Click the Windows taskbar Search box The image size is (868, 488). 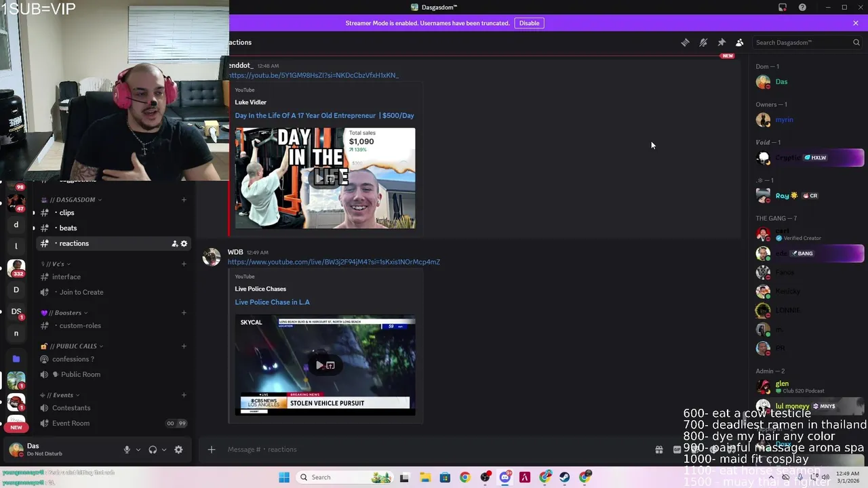[x=346, y=477]
